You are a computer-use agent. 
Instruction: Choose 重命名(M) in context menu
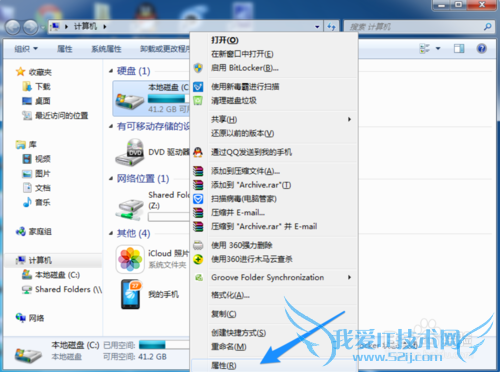pos(274,347)
